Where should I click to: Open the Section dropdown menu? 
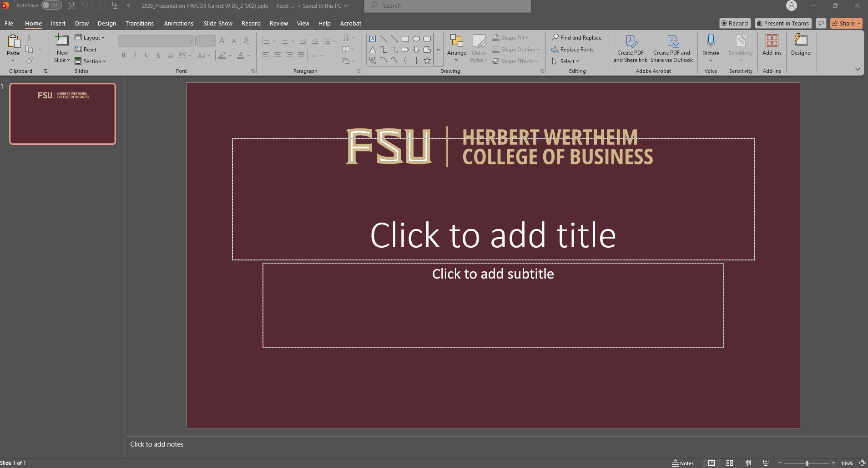[91, 61]
